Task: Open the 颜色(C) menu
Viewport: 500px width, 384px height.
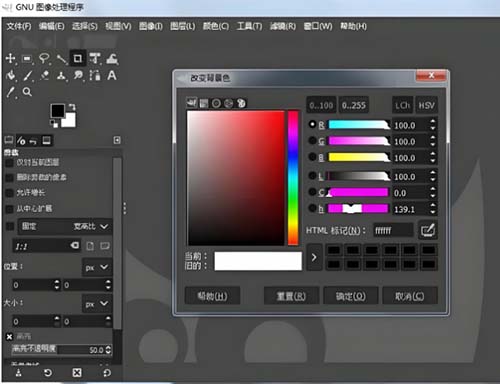Action: [216, 26]
